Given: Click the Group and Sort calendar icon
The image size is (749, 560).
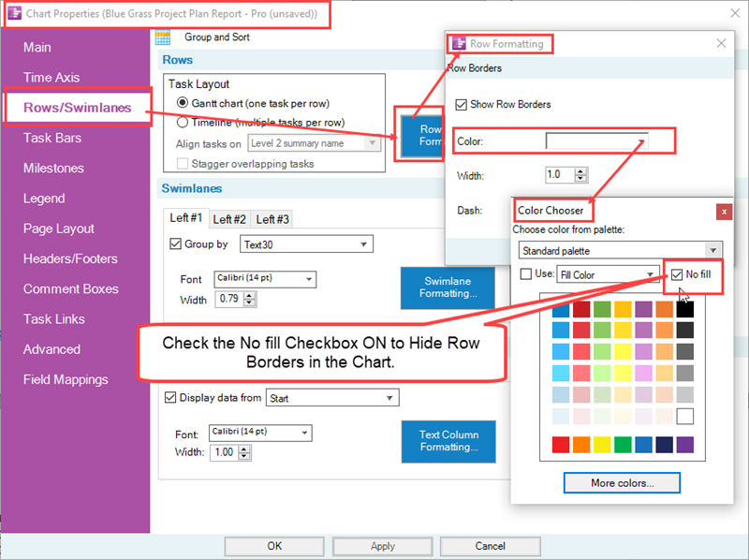Looking at the screenshot, I should [x=163, y=37].
